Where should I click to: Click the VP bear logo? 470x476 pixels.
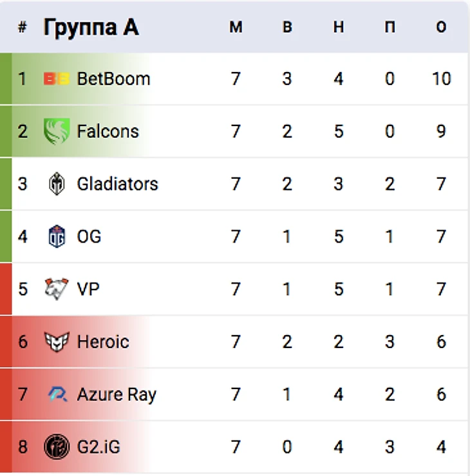[56, 289]
